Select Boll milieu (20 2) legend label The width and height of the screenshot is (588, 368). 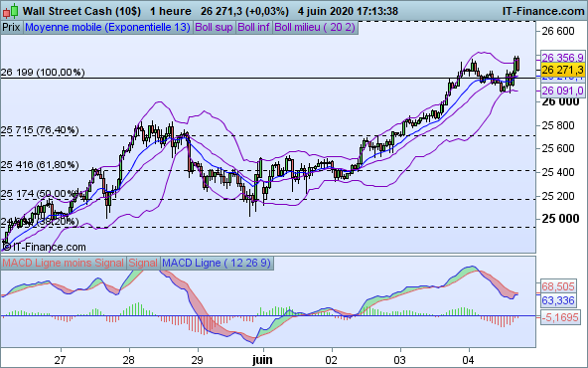pyautogui.click(x=315, y=28)
